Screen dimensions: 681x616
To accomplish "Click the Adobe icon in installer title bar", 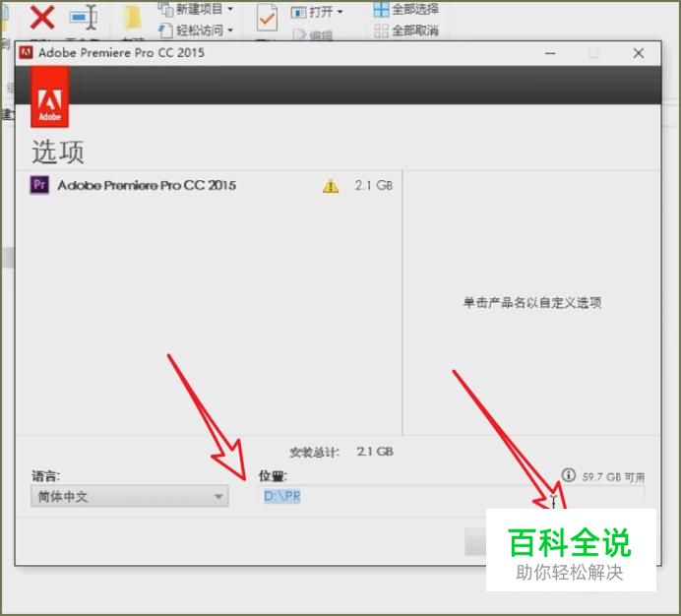I will [26, 52].
